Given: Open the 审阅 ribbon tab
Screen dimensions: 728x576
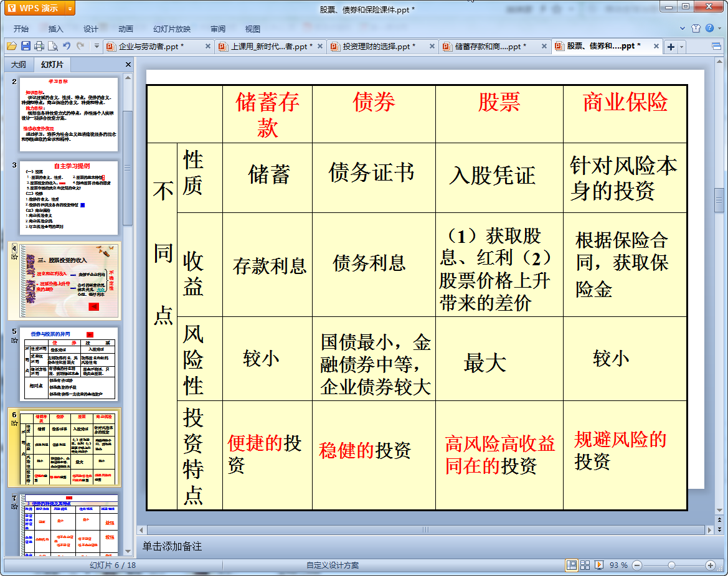Looking at the screenshot, I should coord(218,29).
